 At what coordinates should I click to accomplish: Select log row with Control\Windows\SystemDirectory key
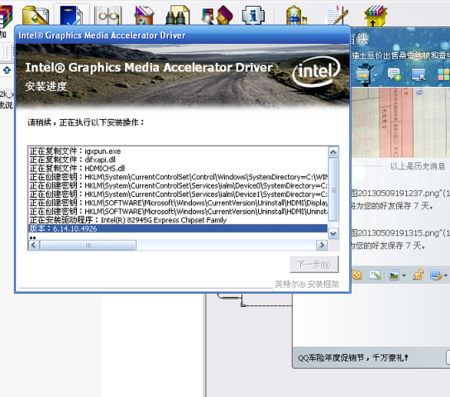(x=178, y=177)
